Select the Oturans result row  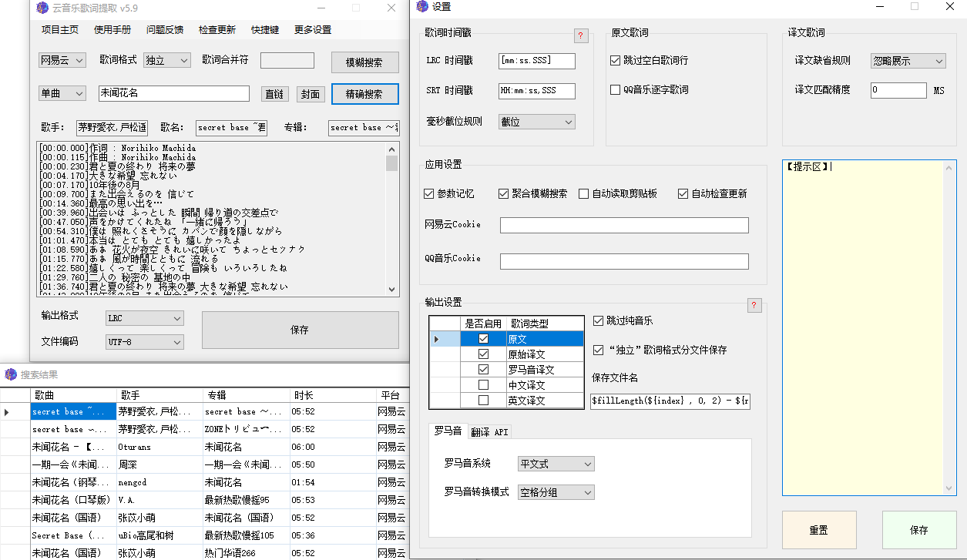pyautogui.click(x=204, y=447)
